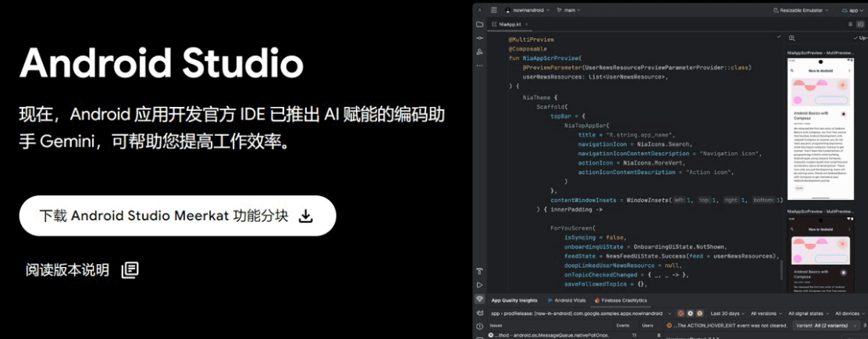Click the editor vertical scrollbar

(781, 269)
